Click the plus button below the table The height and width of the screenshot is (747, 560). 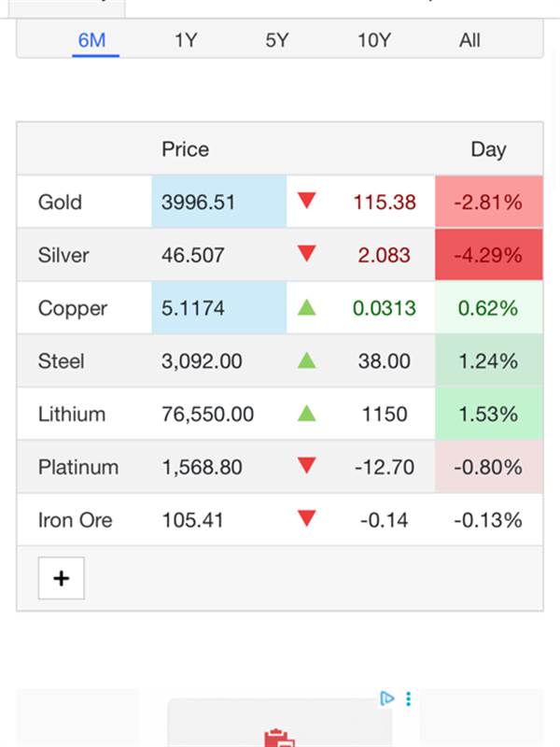coord(61,579)
